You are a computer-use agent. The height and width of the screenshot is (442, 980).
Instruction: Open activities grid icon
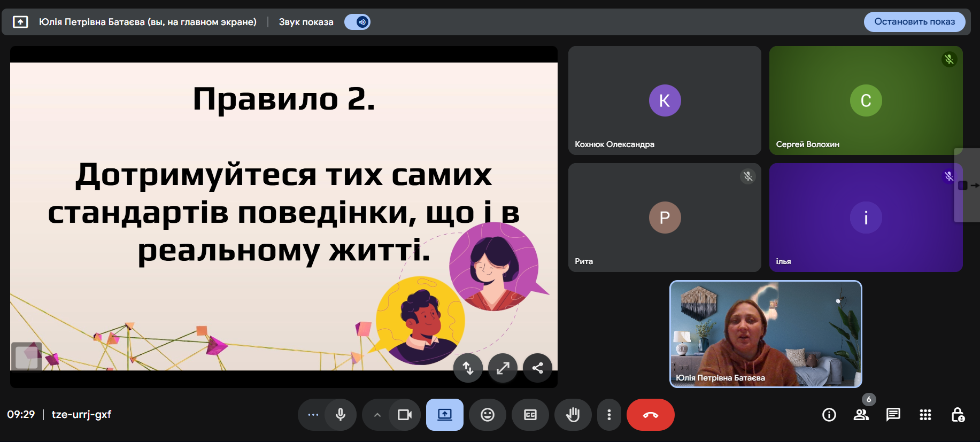point(925,415)
